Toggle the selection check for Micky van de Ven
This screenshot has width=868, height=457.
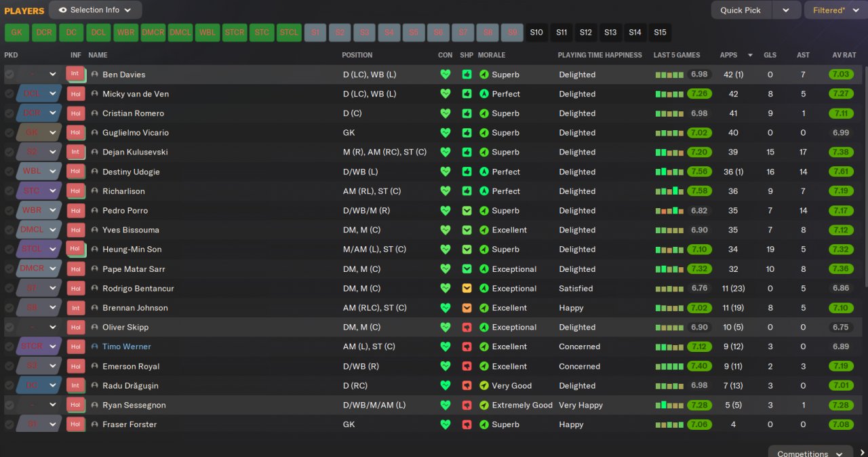tap(9, 94)
